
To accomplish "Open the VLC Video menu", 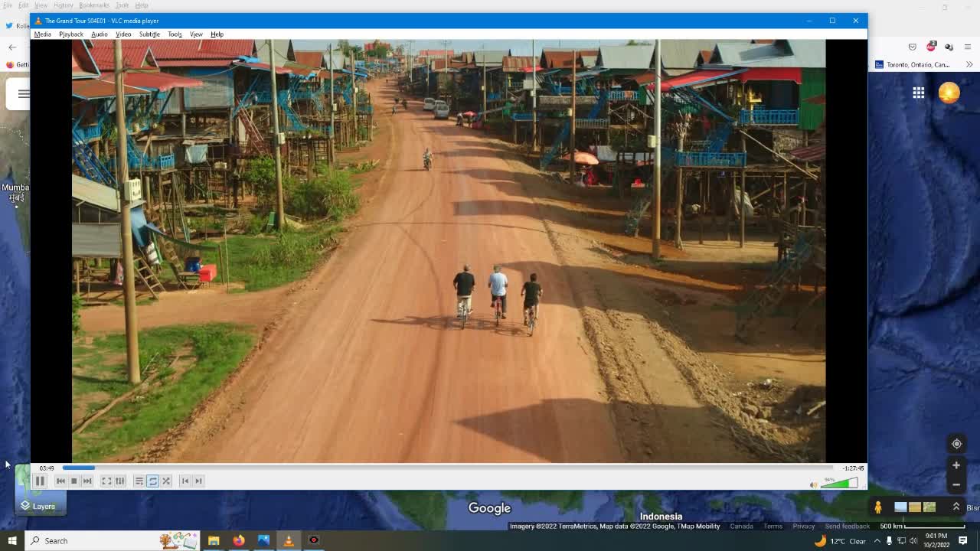I will (123, 34).
